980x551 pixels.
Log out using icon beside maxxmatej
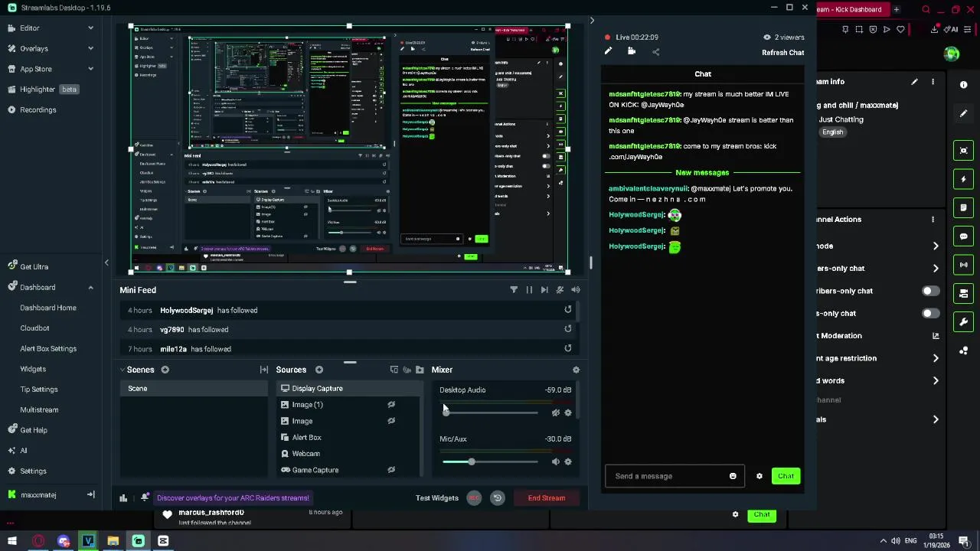click(x=90, y=495)
